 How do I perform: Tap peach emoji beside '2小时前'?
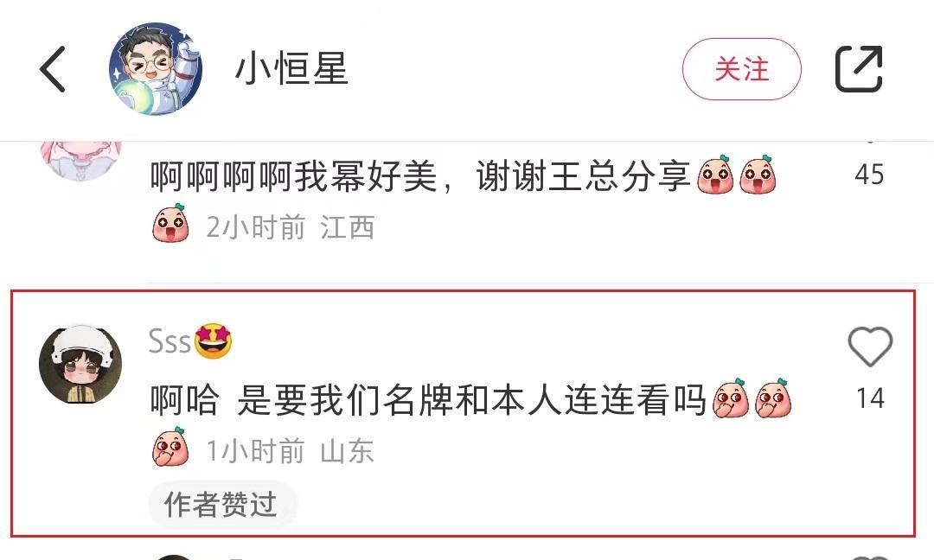point(171,223)
